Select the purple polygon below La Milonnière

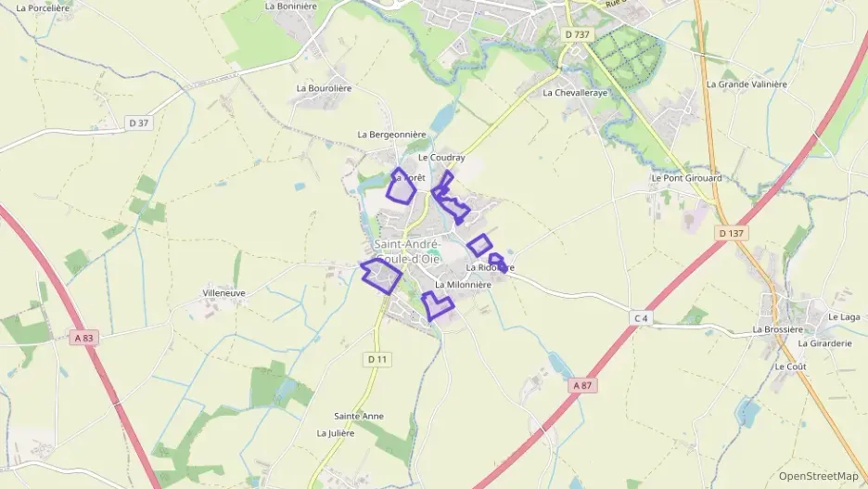437,305
